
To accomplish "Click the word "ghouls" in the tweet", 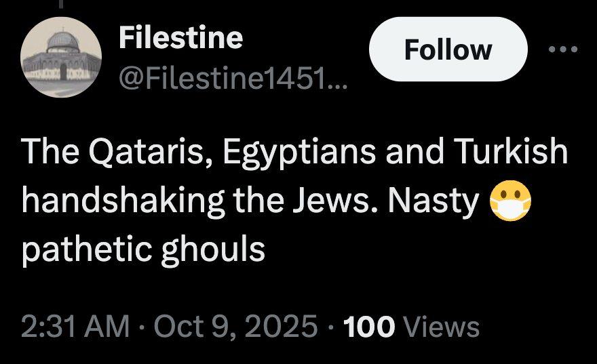I will 217,249.
